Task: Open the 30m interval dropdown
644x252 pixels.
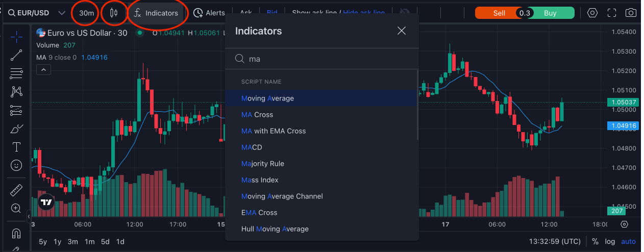Action: (87, 13)
